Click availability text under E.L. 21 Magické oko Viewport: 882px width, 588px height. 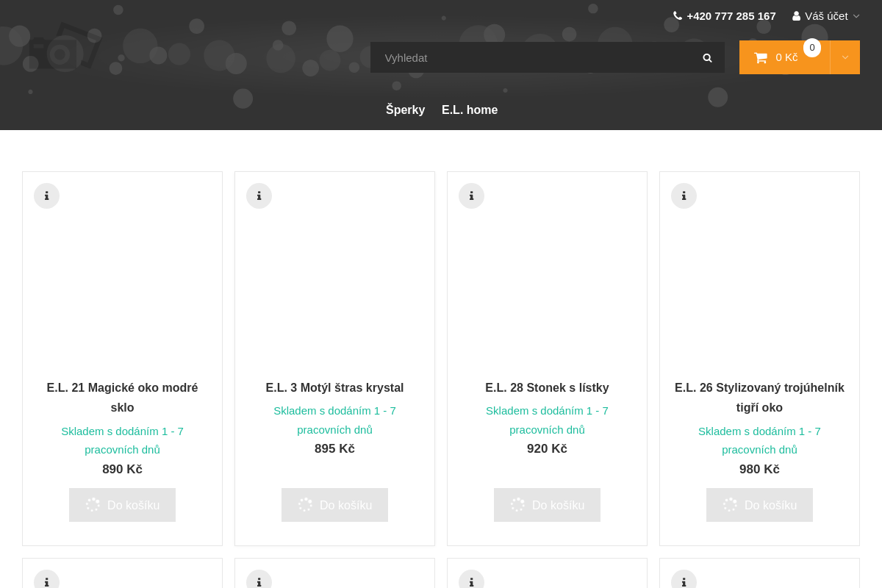pyautogui.click(x=122, y=440)
